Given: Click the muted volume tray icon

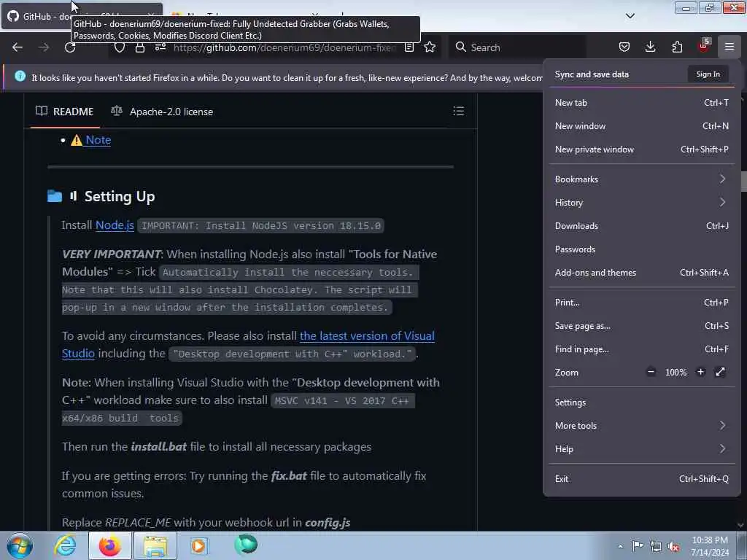Looking at the screenshot, I should pos(673,547).
